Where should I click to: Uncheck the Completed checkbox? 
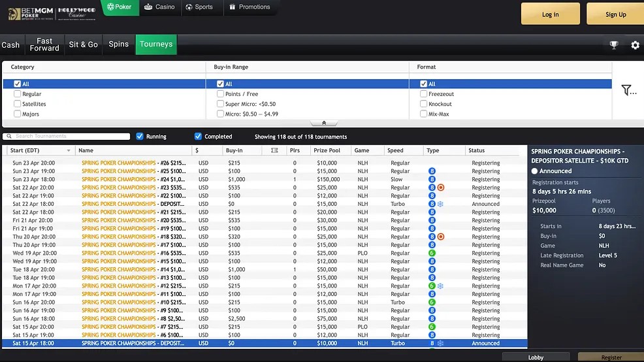click(x=198, y=137)
